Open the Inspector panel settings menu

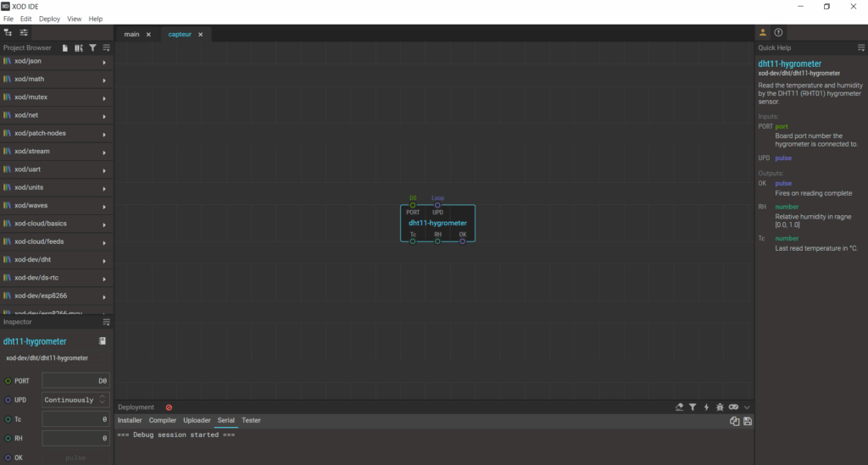106,322
